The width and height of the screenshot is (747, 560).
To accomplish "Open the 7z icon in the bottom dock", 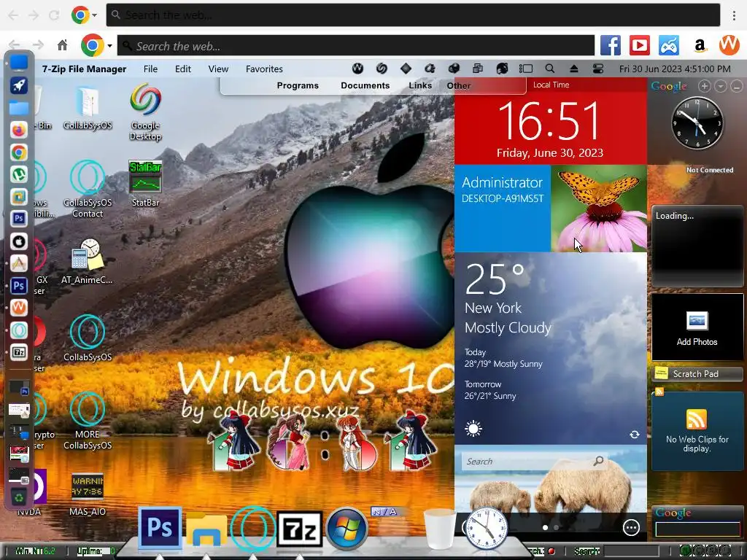I will coord(300,529).
